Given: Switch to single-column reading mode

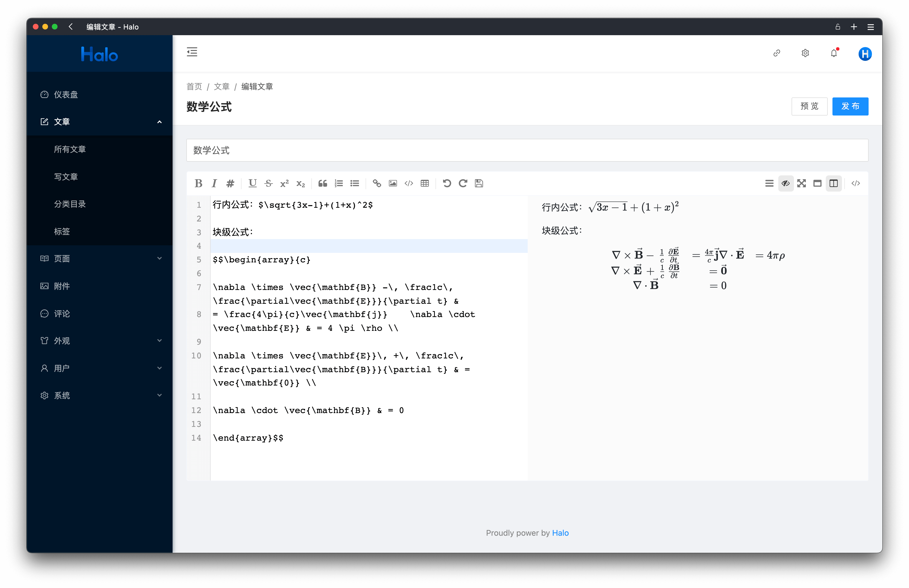Looking at the screenshot, I should tap(817, 183).
